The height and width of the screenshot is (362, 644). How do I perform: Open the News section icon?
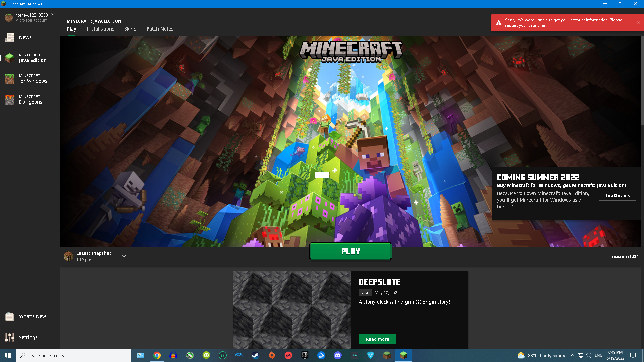click(10, 37)
